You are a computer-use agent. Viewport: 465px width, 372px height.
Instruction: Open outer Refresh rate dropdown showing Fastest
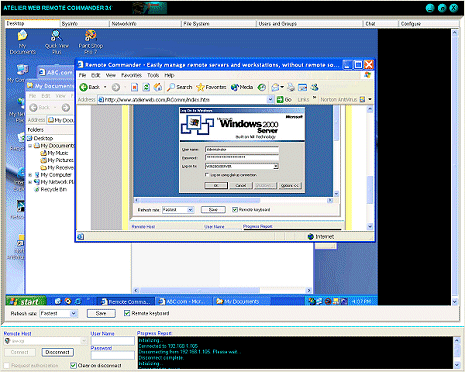74,313
